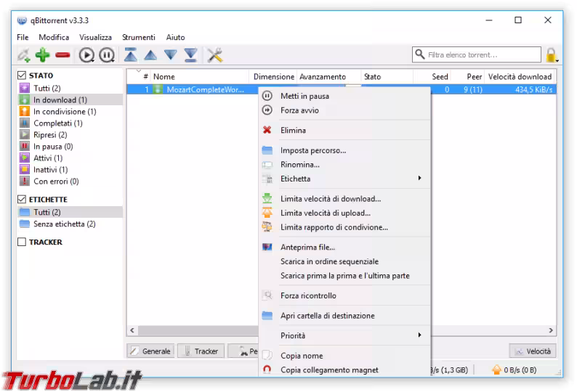Click the add magnet link icon
This screenshot has width=577, height=392.
tap(23, 55)
